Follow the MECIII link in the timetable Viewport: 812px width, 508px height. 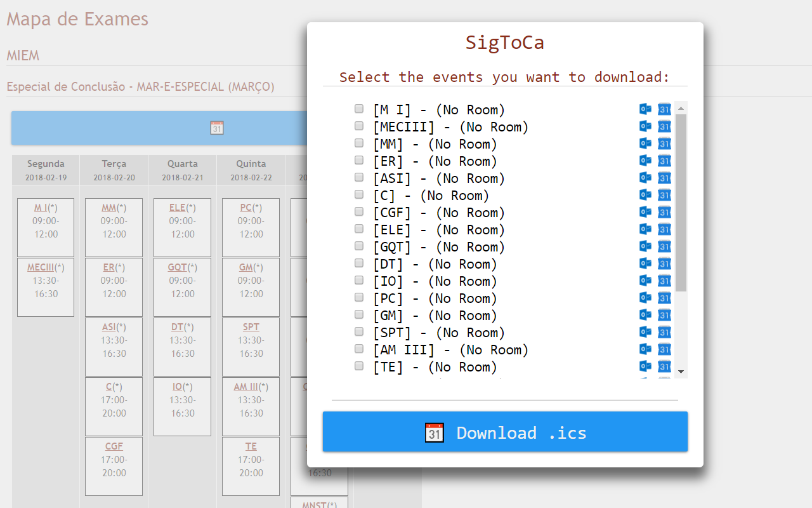click(x=42, y=267)
